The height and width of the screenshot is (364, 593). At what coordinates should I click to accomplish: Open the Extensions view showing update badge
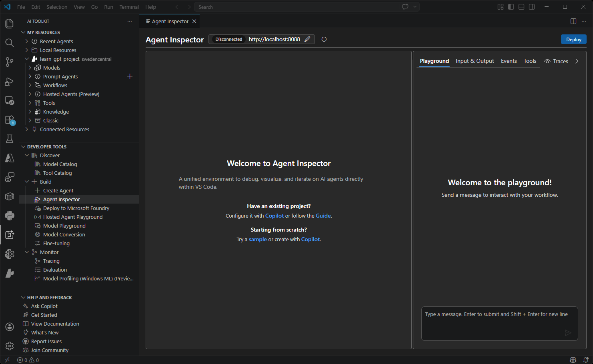coord(10,120)
